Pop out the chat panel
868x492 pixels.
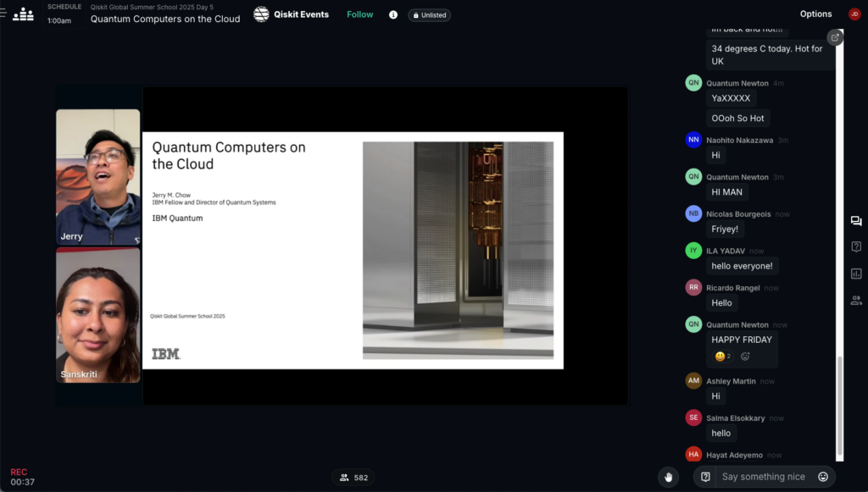[835, 37]
